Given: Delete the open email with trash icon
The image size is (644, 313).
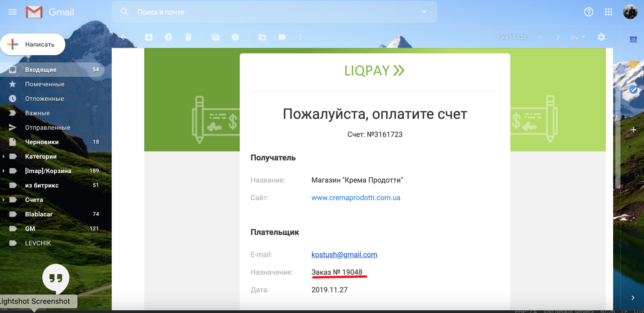Looking at the screenshot, I should pyautogui.click(x=189, y=37).
